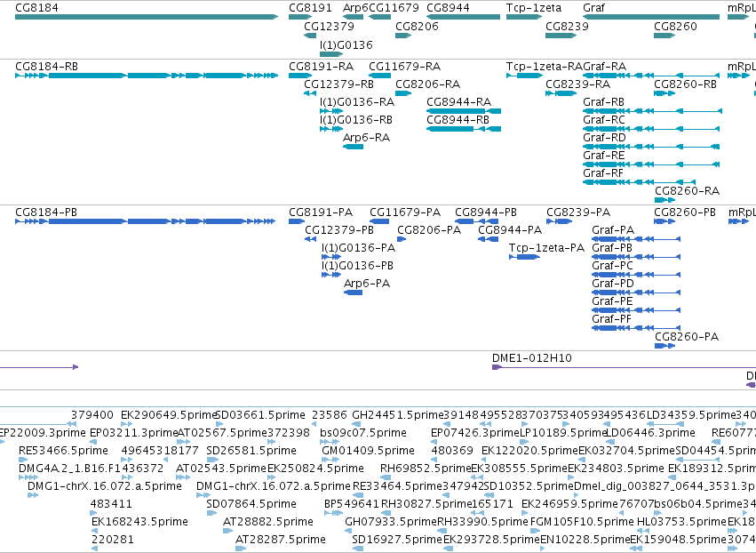756x553 pixels.
Task: Select the CG8206 gene feature
Action: point(403,36)
